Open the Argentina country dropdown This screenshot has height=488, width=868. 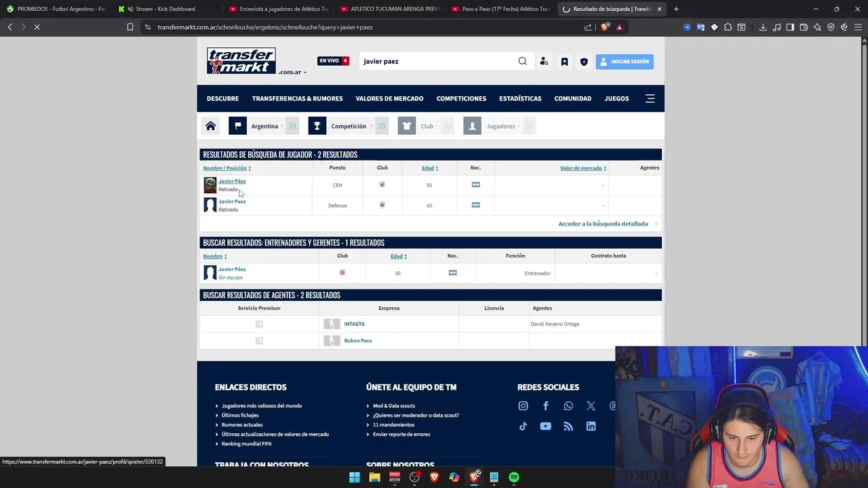(267, 126)
